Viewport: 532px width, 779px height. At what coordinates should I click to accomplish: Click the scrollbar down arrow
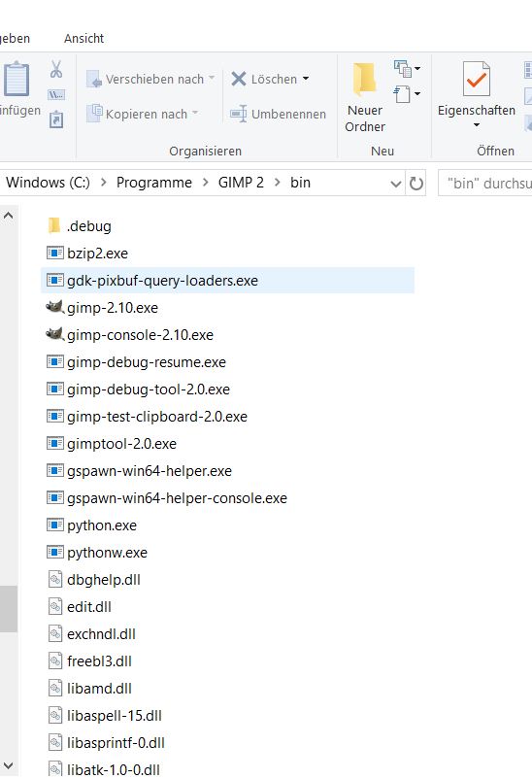pyautogui.click(x=9, y=765)
